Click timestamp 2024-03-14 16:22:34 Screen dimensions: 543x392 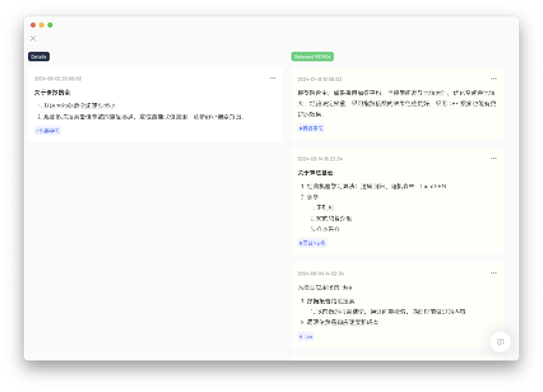point(320,159)
